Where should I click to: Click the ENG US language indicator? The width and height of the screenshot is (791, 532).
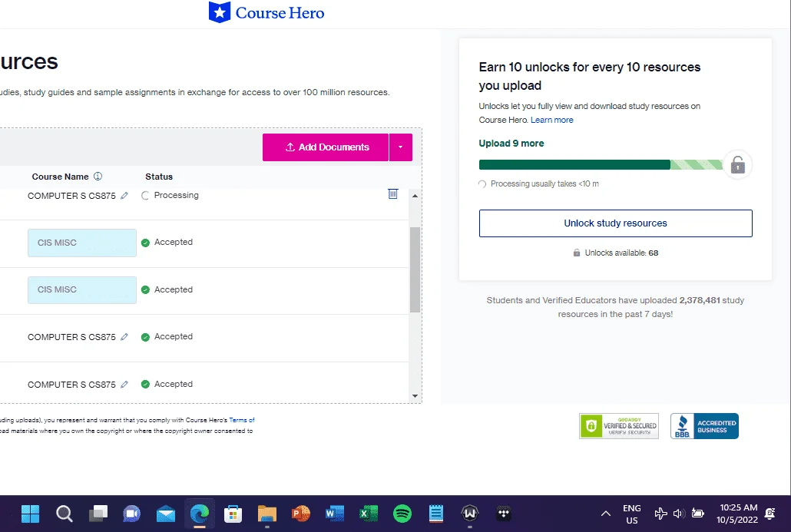[x=631, y=514]
